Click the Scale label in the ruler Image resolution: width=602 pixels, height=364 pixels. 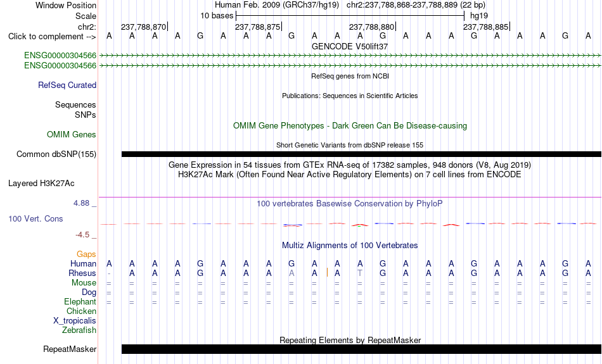(86, 16)
